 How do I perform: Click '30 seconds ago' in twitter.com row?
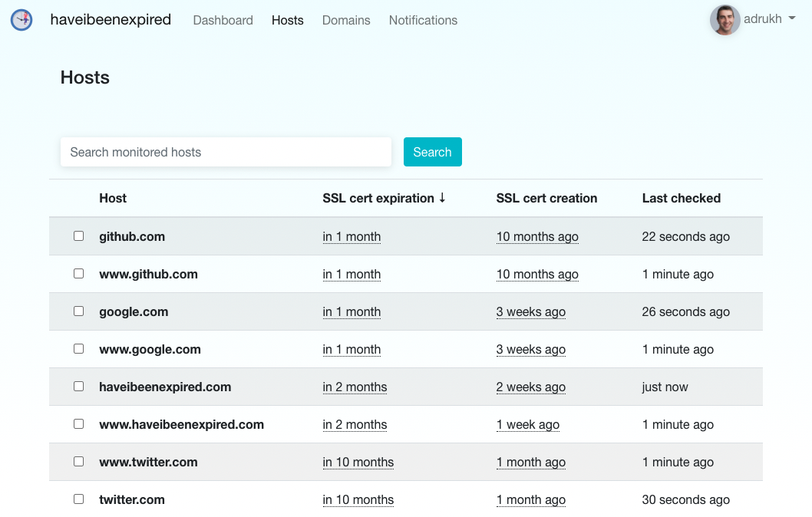(x=685, y=499)
